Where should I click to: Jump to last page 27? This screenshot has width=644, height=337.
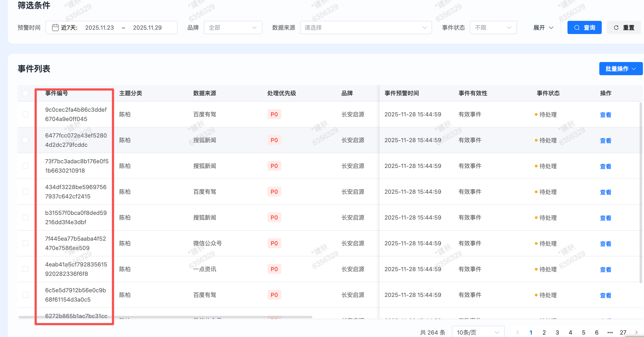pyautogui.click(x=623, y=332)
